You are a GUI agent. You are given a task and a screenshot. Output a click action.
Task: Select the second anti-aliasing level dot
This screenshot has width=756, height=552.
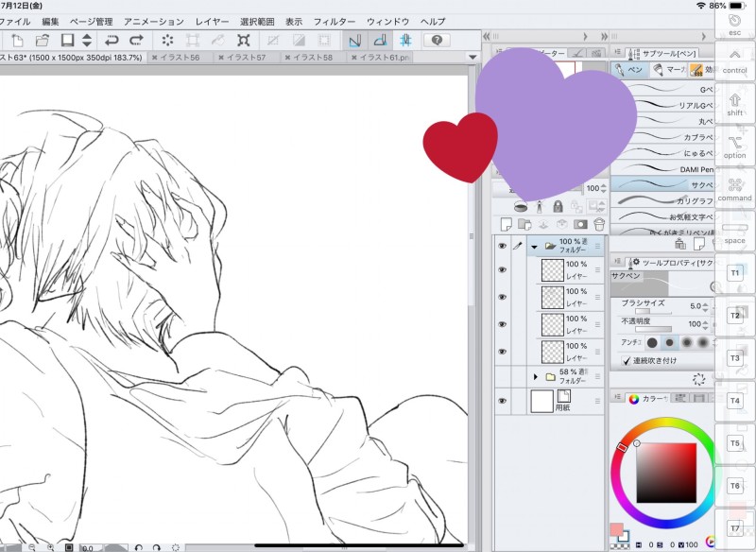pyautogui.click(x=669, y=343)
